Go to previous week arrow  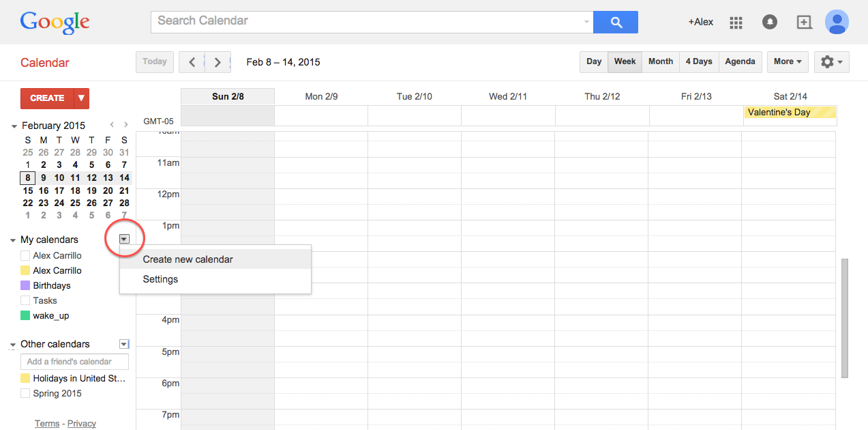click(192, 62)
